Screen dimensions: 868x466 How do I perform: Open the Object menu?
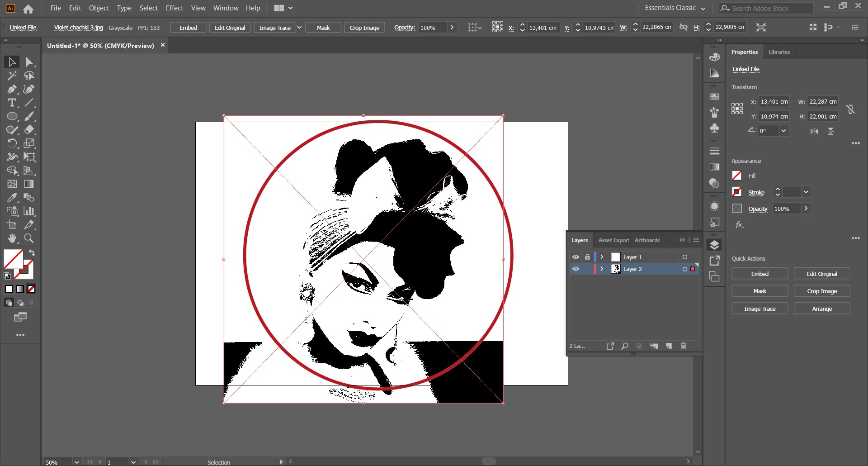pos(99,8)
